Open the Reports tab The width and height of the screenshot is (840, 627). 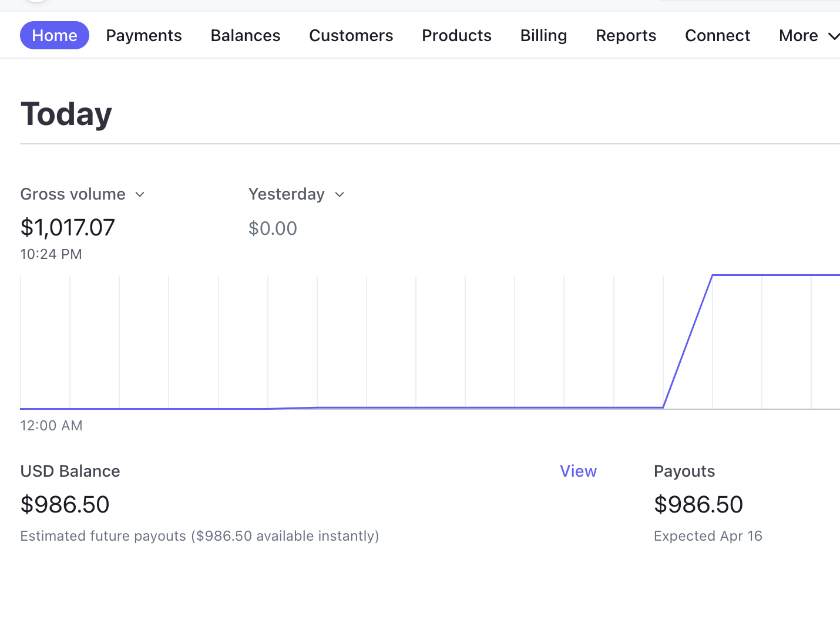pos(626,35)
